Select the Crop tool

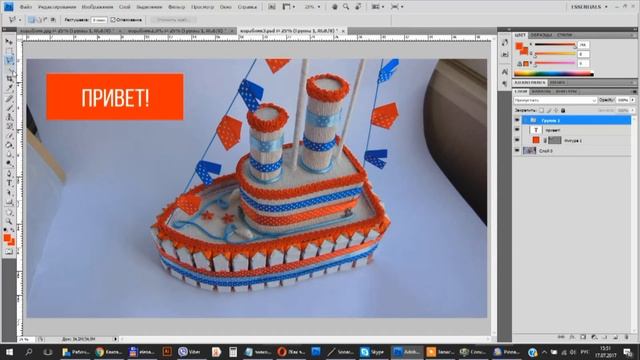click(x=9, y=79)
